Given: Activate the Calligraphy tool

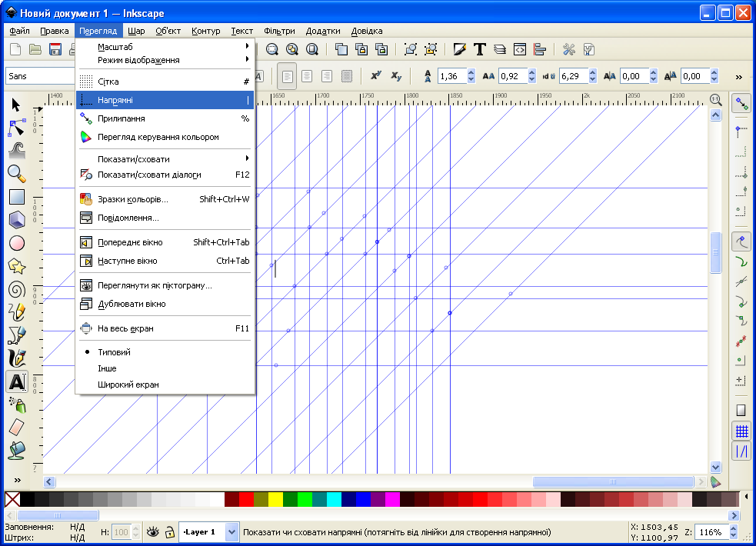Looking at the screenshot, I should [16, 358].
